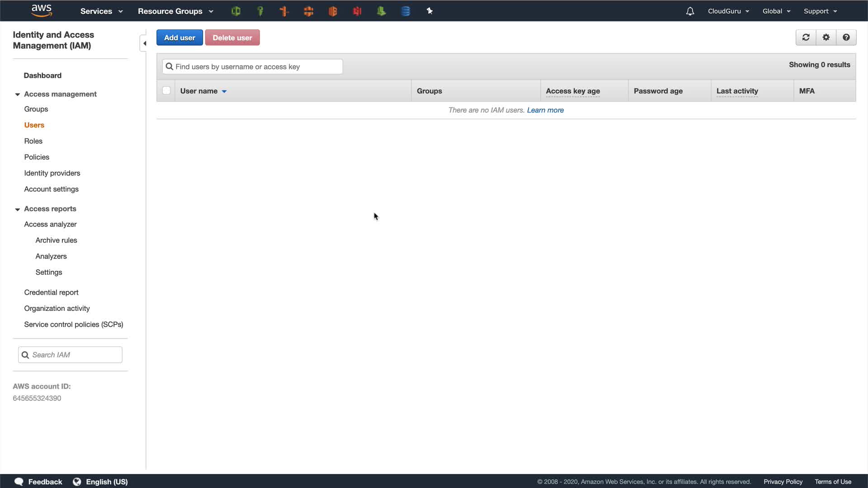
Task: Collapse the IAM sidebar panel arrow
Action: click(144, 43)
